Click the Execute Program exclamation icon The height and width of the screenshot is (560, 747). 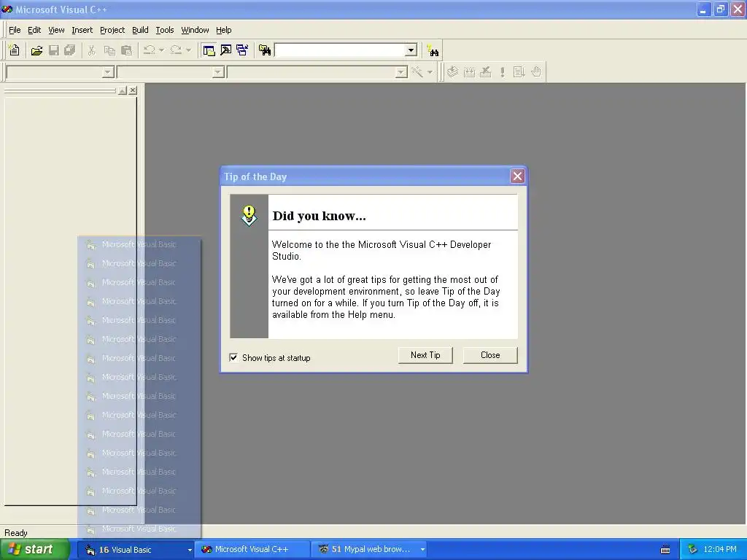click(502, 72)
